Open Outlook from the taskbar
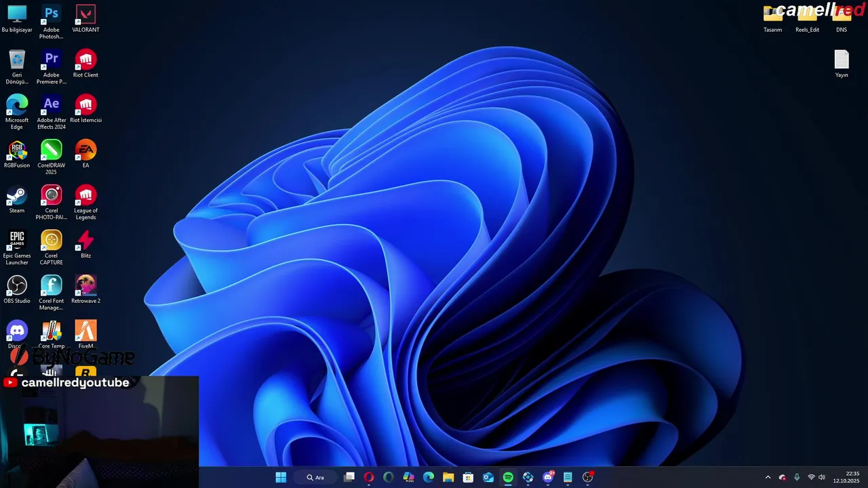 coord(488,477)
